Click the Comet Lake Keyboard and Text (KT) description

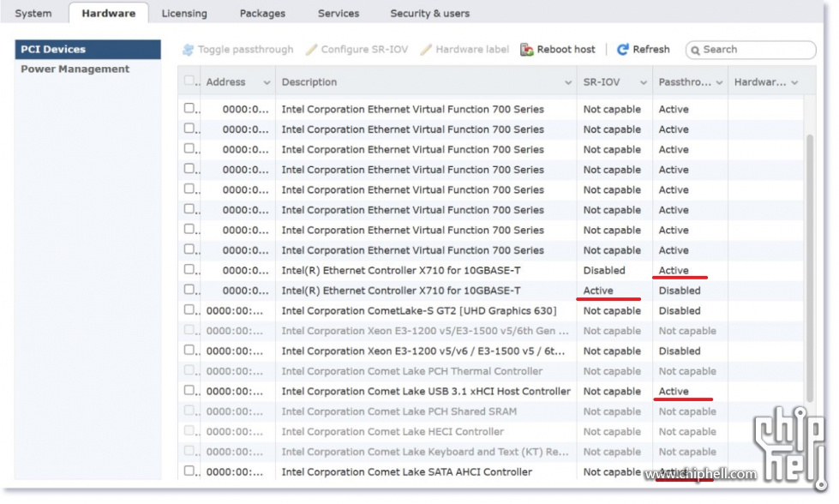pos(425,452)
